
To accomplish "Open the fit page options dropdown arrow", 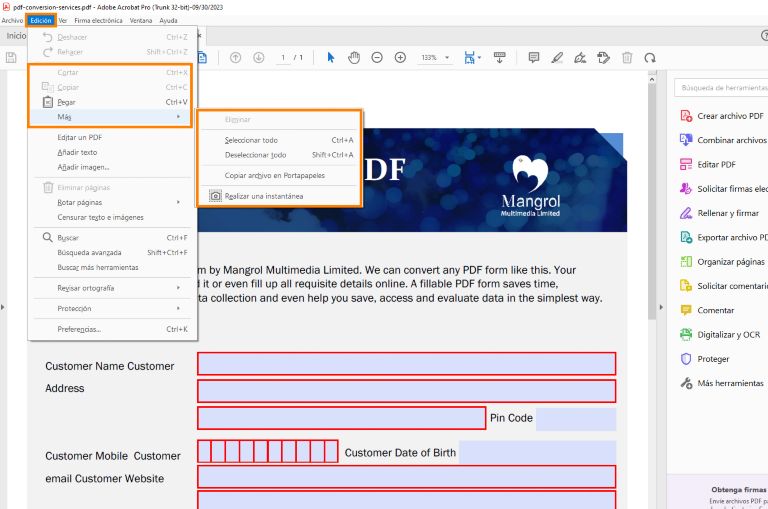I will pos(480,58).
